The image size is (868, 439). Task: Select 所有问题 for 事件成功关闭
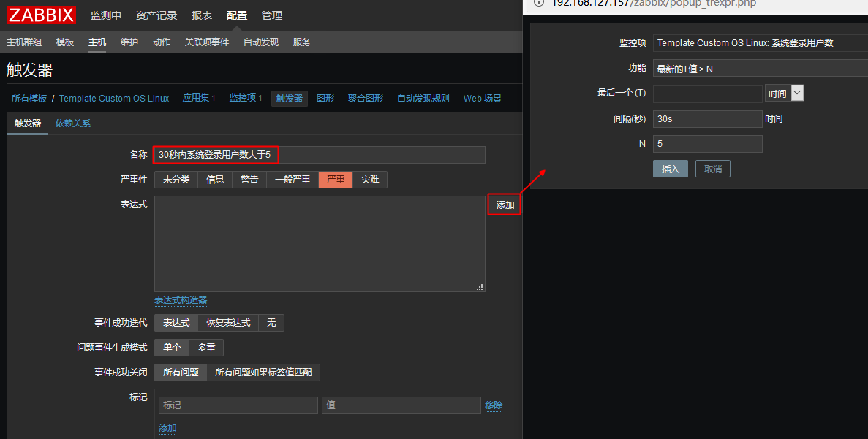181,373
